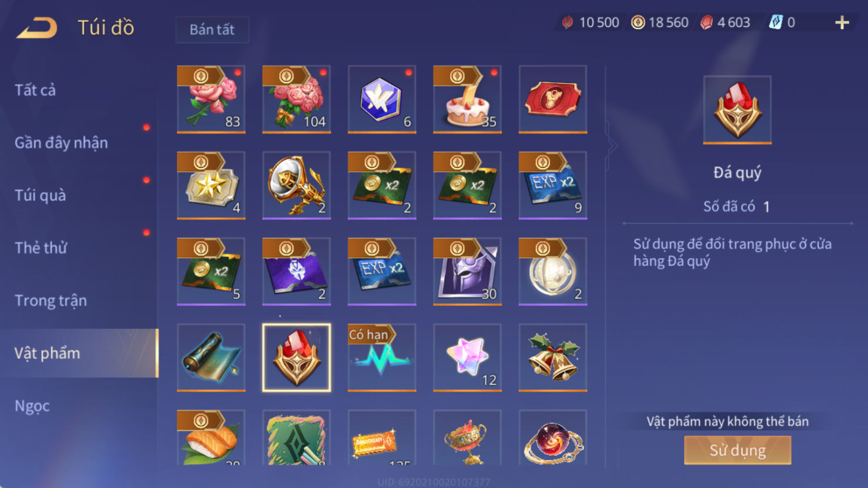Select the pink star crystal item

coord(467,357)
